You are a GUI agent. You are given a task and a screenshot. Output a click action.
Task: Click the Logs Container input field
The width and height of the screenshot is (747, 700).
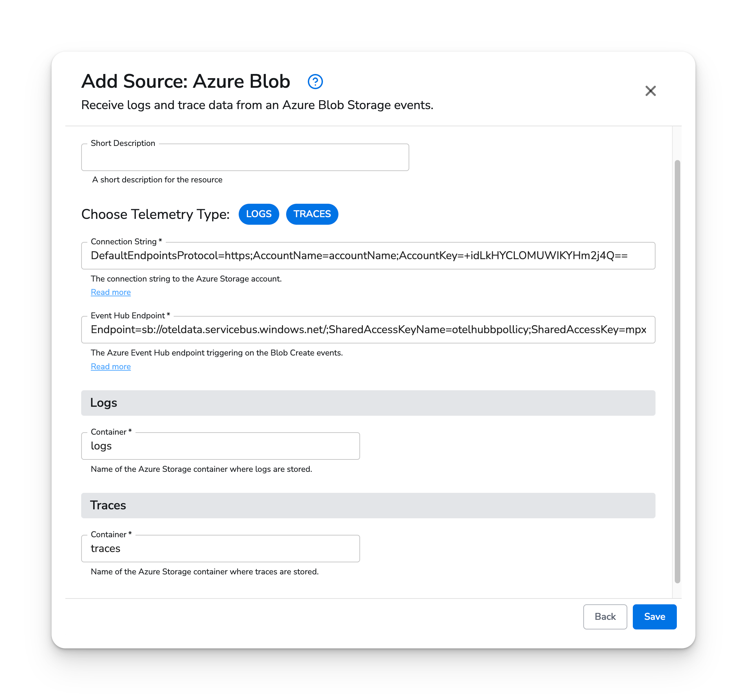click(x=220, y=446)
